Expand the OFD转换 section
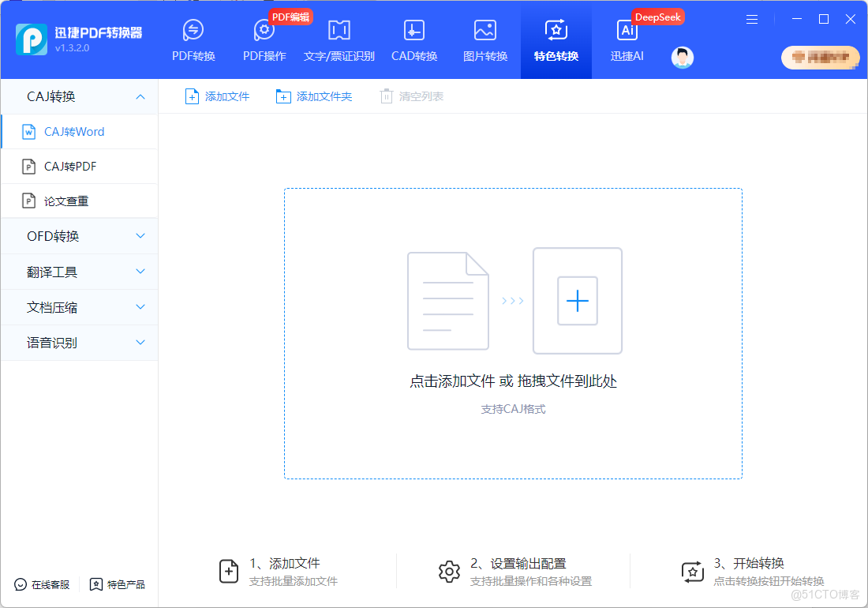Viewport: 868px width, 608px height. 79,235
